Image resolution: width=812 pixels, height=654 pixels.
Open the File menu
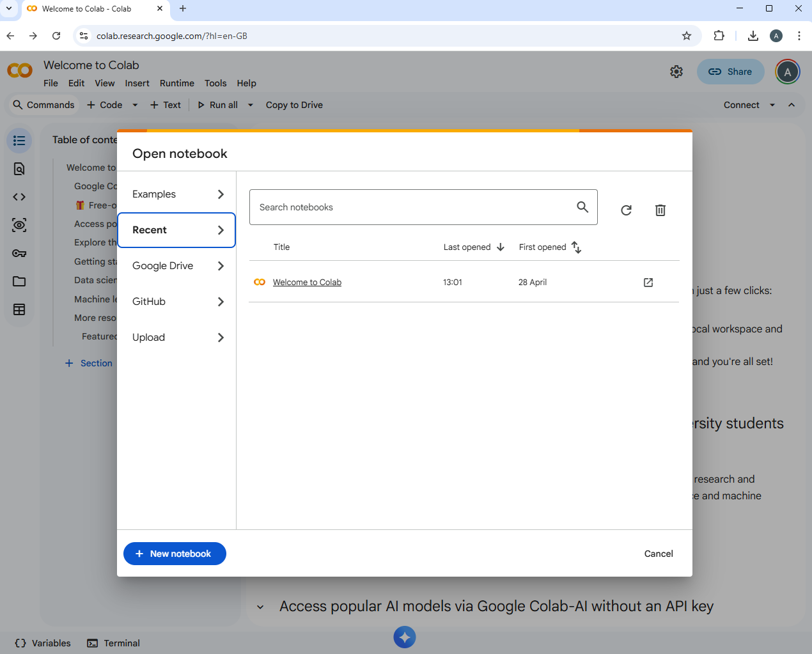click(x=51, y=83)
